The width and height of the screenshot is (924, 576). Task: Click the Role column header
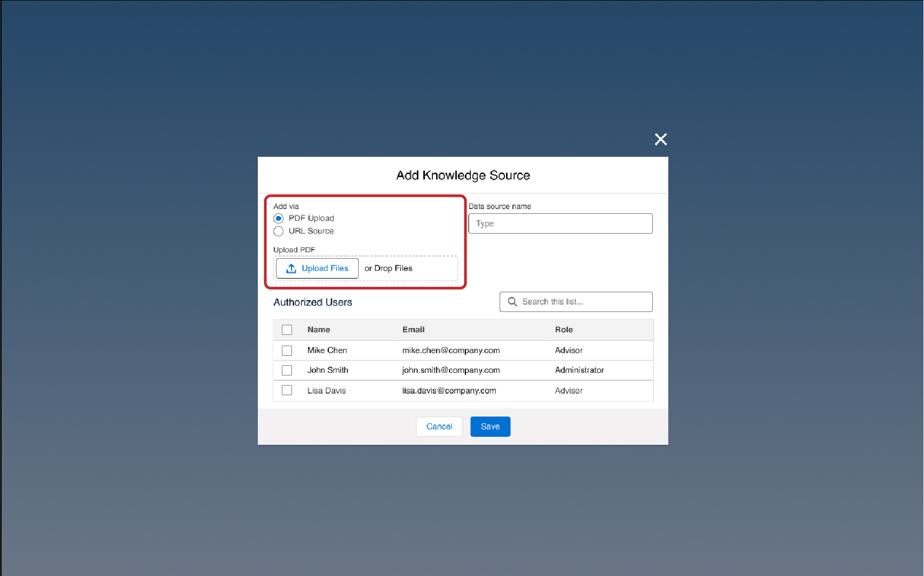[x=564, y=330]
